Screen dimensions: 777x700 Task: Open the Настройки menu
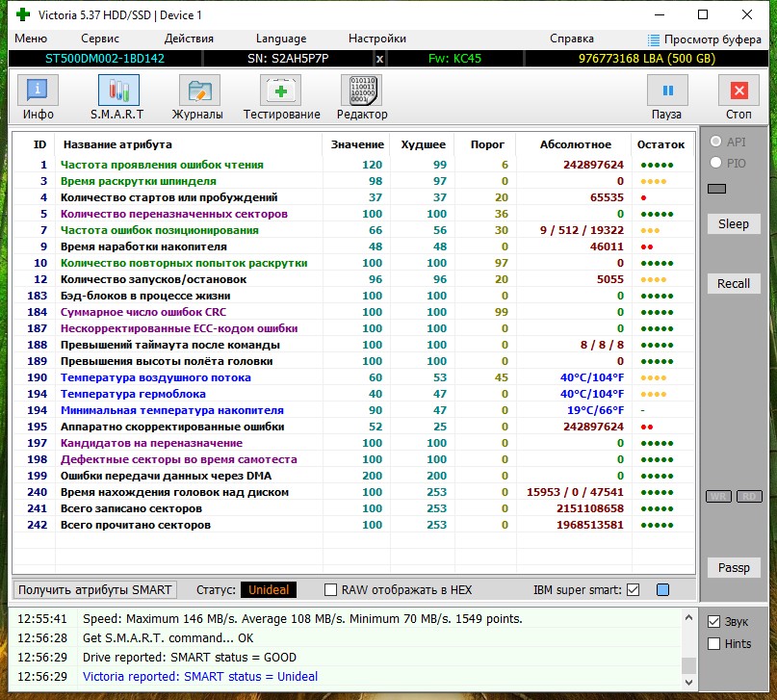pos(377,39)
